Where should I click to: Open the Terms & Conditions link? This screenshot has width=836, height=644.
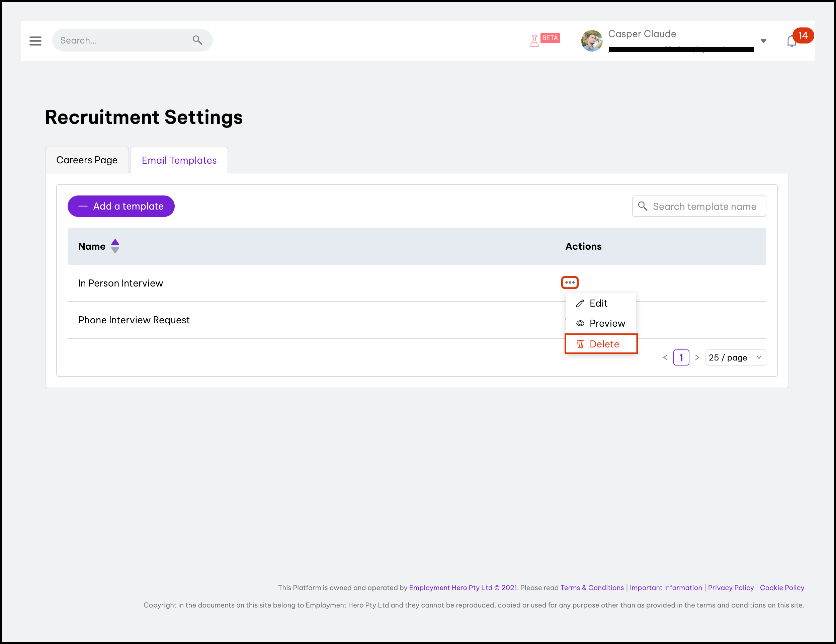click(592, 587)
